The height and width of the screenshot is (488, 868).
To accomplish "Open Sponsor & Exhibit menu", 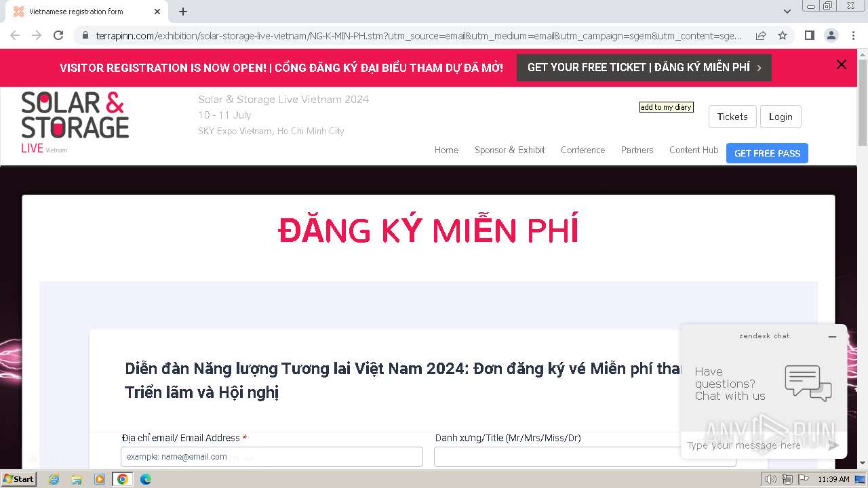I will coord(509,150).
